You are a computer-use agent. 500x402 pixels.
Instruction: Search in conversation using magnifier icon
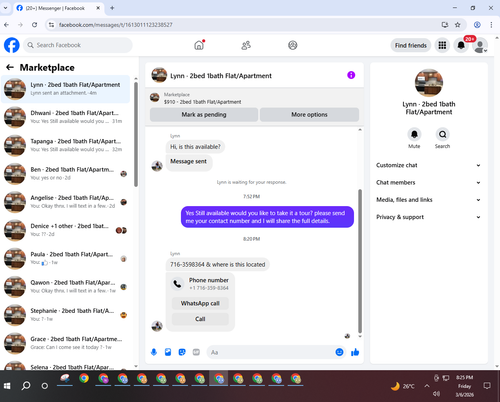pos(442,134)
